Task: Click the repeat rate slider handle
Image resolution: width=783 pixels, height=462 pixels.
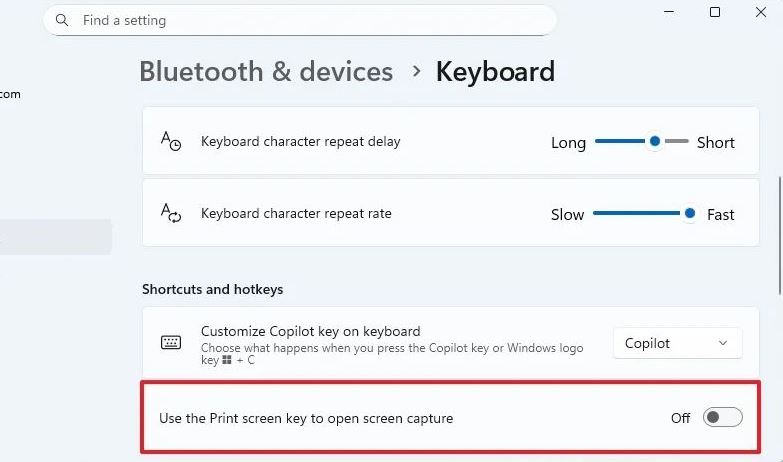Action: pos(690,213)
